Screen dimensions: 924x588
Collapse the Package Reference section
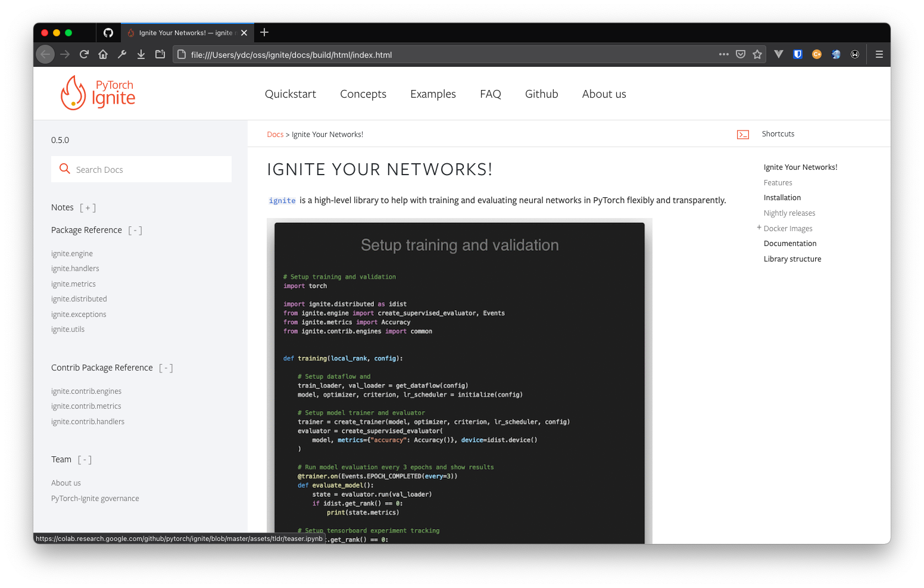135,231
